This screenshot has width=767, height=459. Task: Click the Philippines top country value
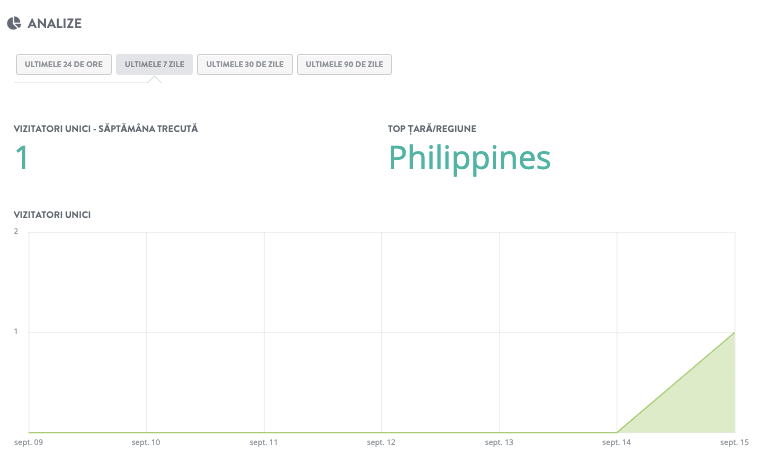coord(469,158)
